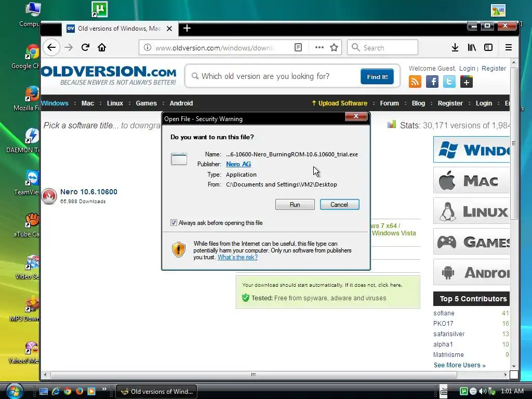Launch Chrome from quick launch bar
The image size is (532, 399).
coord(68,391)
